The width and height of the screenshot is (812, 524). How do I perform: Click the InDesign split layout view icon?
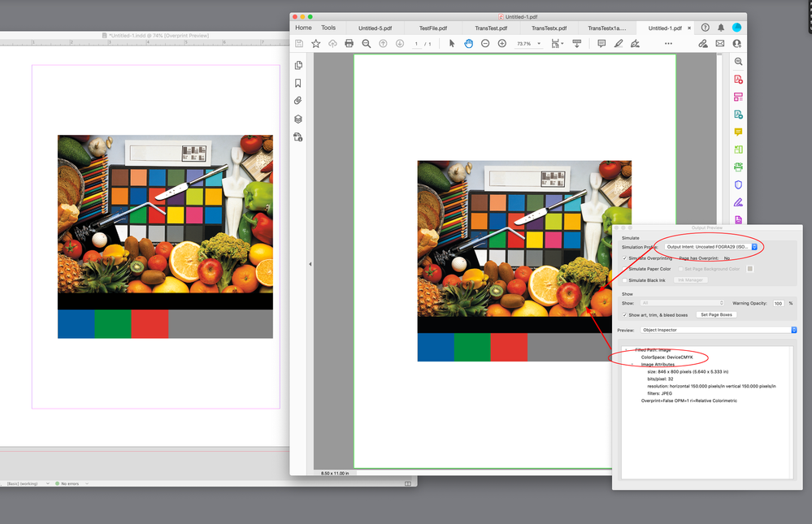click(x=408, y=483)
